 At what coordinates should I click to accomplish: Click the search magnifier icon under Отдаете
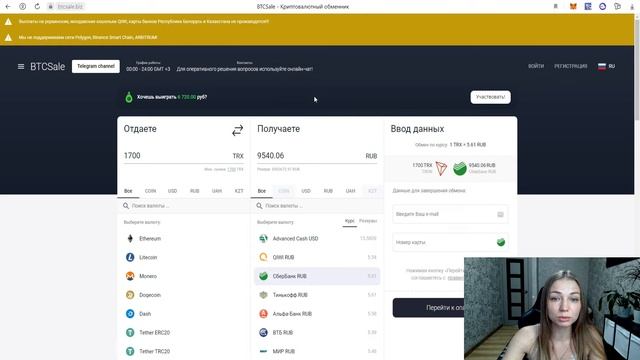(x=126, y=206)
